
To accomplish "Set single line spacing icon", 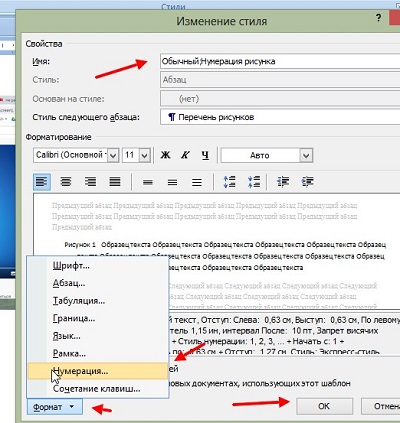I will (x=148, y=182).
